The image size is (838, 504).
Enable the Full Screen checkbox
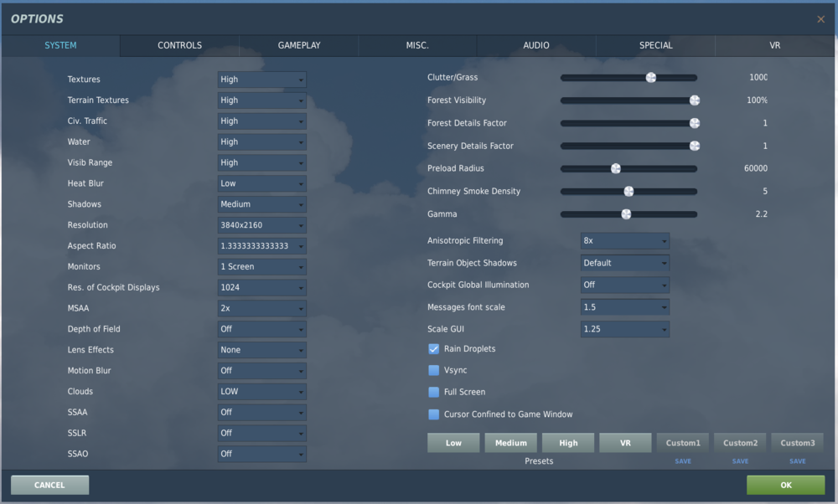point(433,392)
